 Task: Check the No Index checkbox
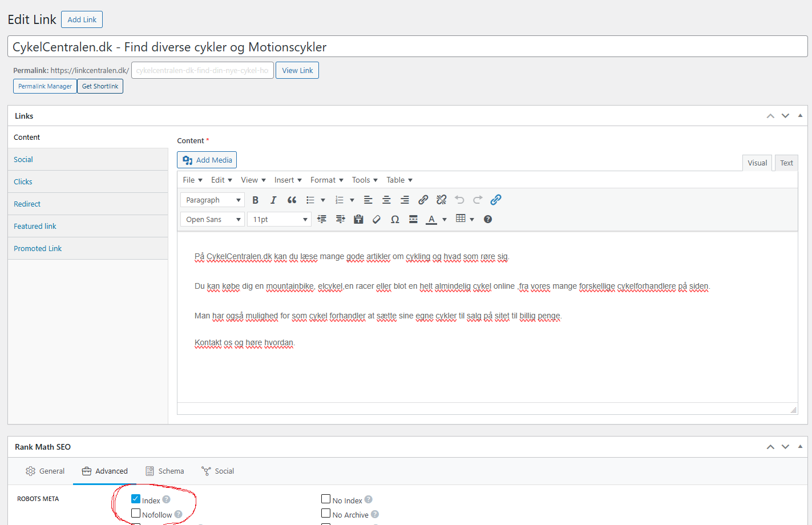pos(326,499)
